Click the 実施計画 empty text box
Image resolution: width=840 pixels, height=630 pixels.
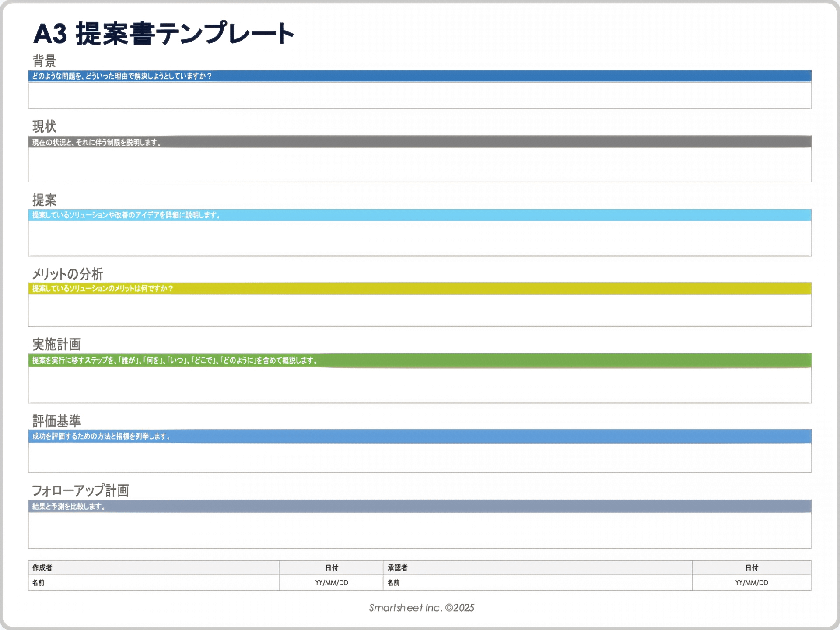tap(419, 385)
